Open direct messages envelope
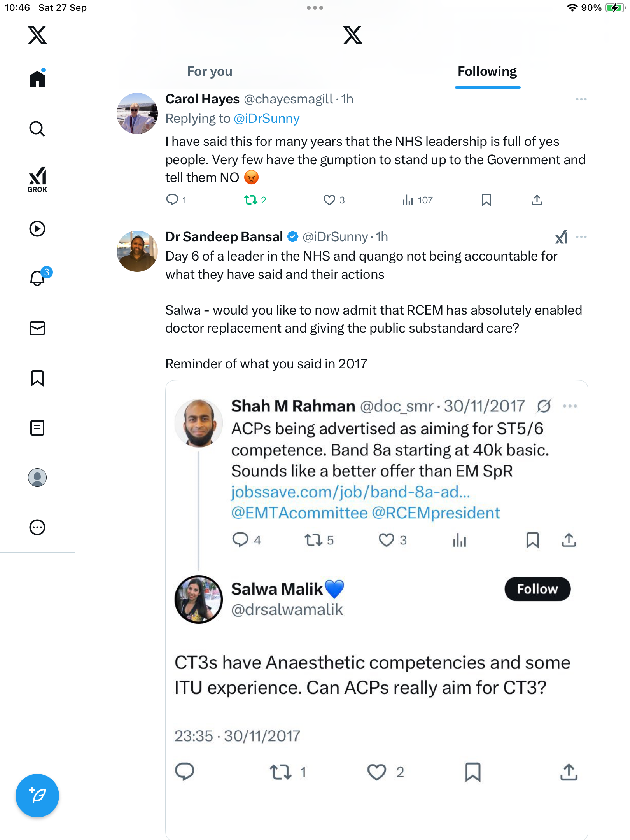 pos(37,328)
